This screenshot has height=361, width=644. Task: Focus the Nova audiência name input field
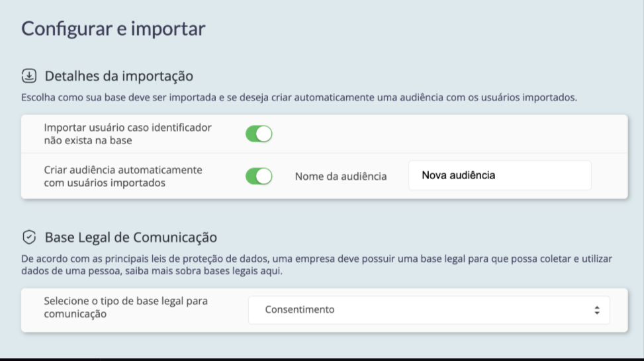point(500,176)
